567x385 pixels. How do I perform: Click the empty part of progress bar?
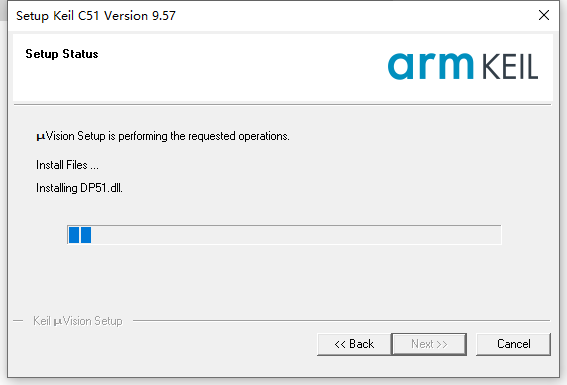pos(296,235)
